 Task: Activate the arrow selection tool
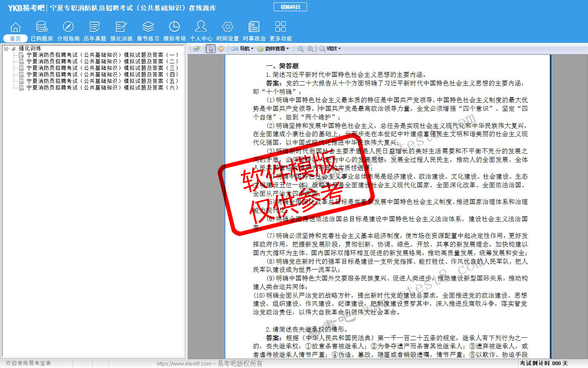pos(211,49)
